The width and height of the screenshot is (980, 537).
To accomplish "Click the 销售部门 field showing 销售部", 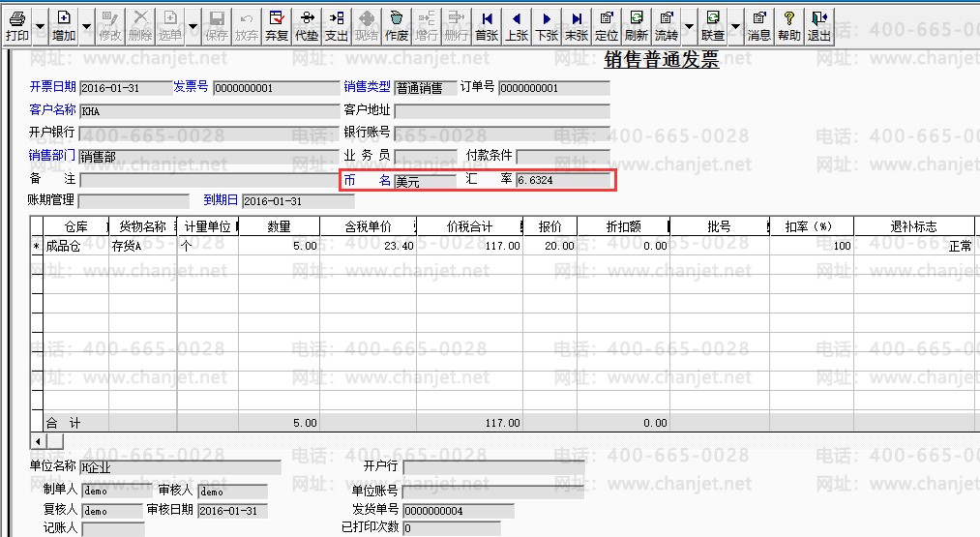I will pyautogui.click(x=209, y=157).
